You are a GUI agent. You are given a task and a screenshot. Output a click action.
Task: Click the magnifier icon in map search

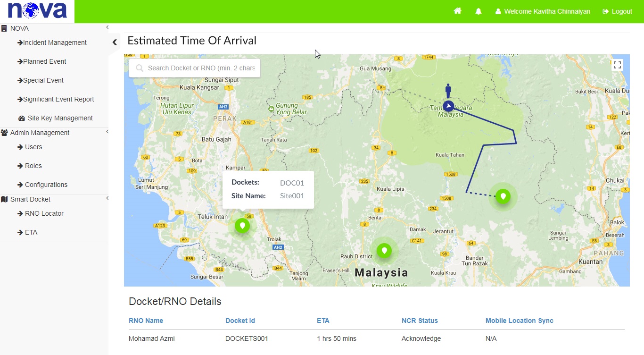(x=140, y=68)
